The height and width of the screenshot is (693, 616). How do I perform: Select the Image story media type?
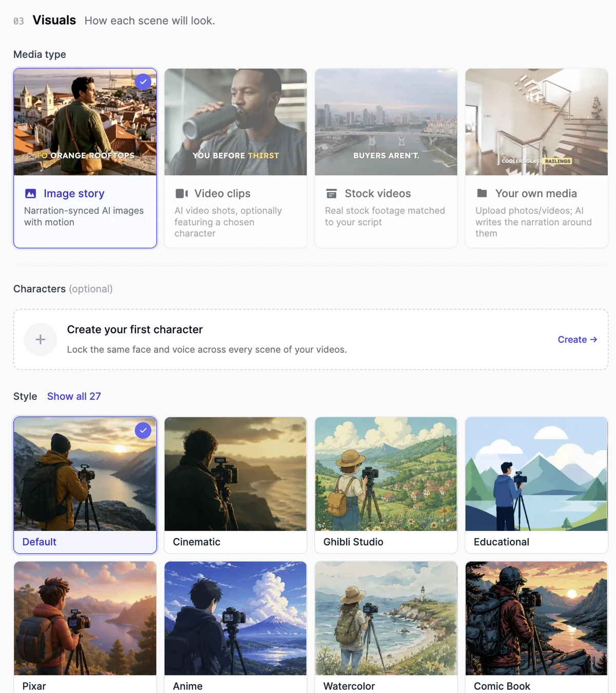[x=85, y=158]
